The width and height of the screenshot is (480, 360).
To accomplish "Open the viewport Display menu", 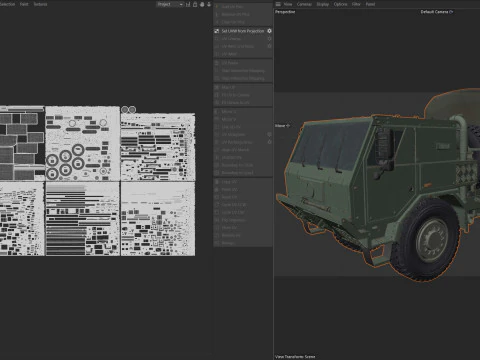I will [x=323, y=4].
